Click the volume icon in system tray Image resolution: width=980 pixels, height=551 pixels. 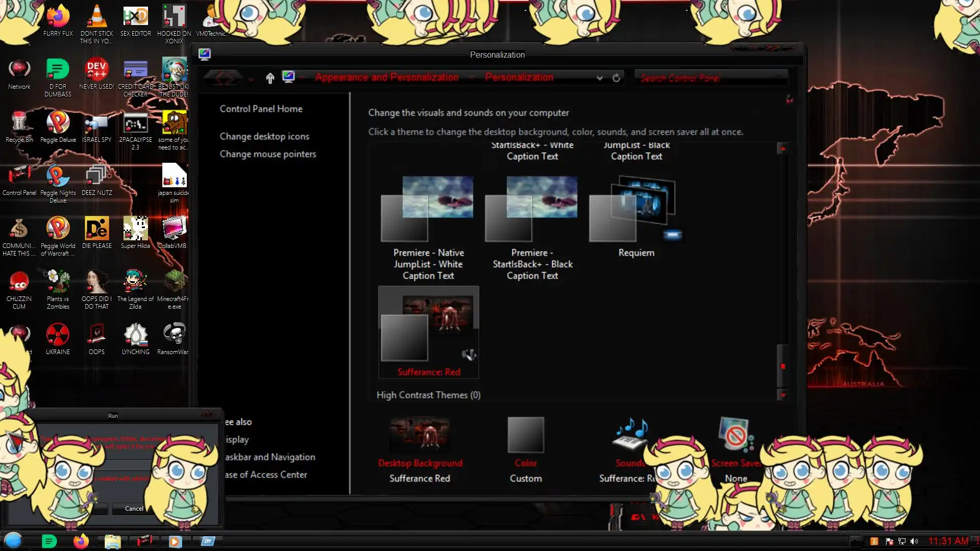click(x=914, y=541)
